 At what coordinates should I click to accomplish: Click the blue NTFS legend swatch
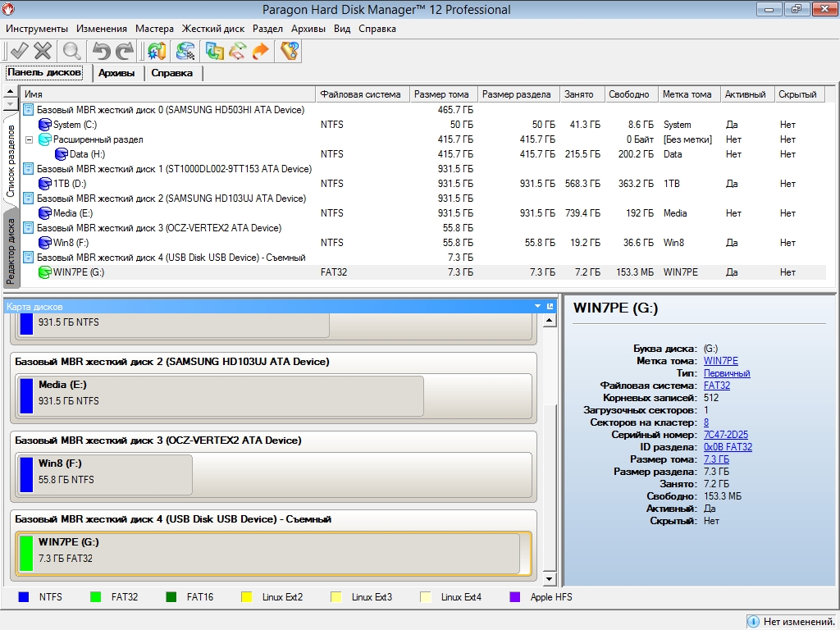pyautogui.click(x=24, y=597)
